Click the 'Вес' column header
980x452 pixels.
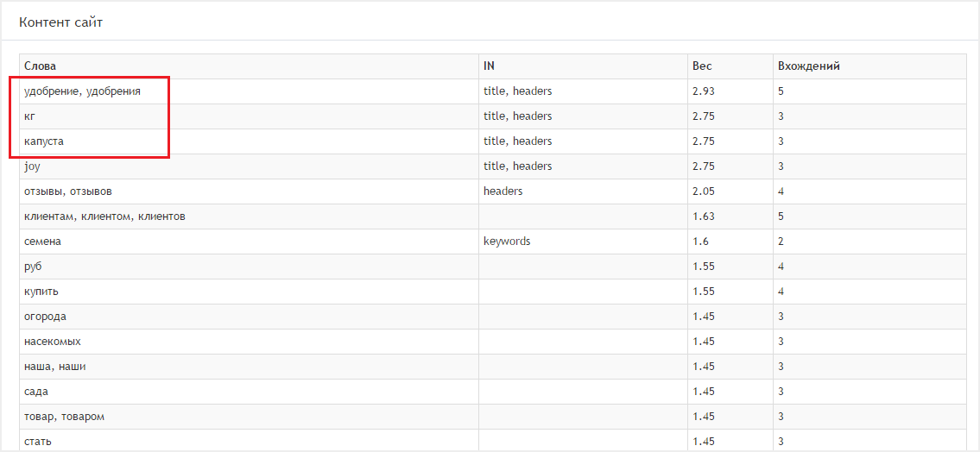pyautogui.click(x=702, y=66)
